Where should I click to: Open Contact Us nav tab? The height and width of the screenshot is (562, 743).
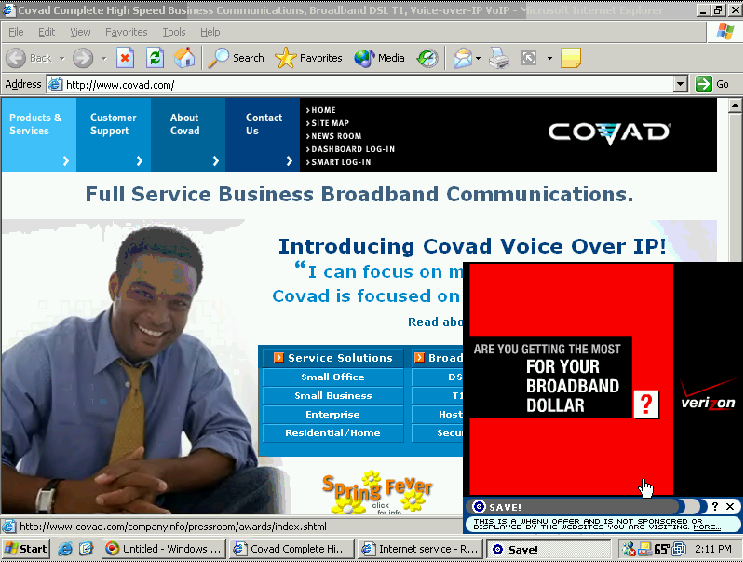(263, 135)
